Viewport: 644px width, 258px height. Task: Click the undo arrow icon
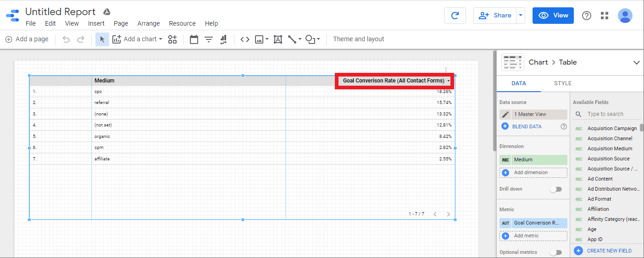66,39
